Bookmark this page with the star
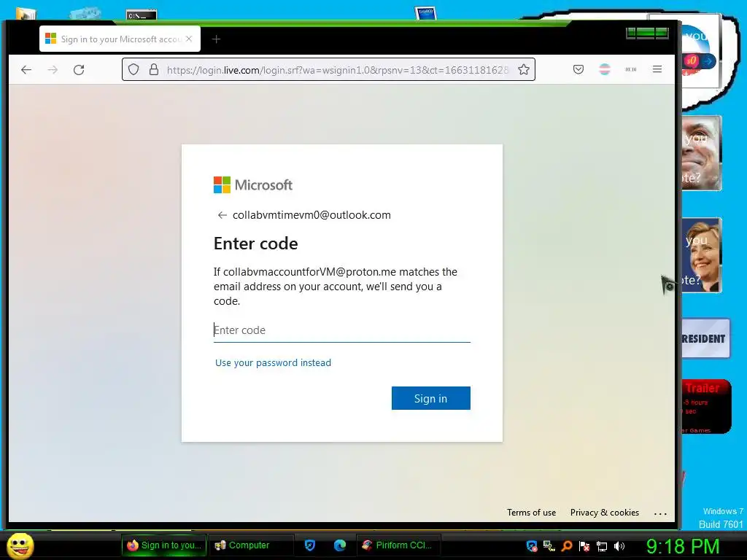The height and width of the screenshot is (560, 747). [524, 69]
